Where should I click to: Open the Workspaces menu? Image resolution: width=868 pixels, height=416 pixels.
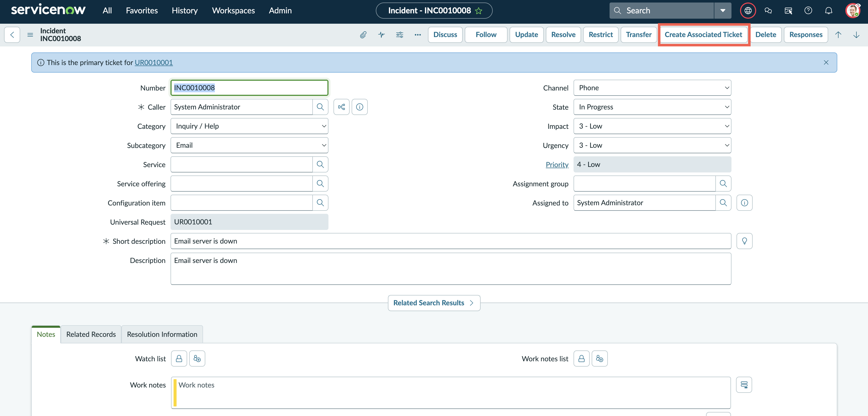[x=233, y=10]
